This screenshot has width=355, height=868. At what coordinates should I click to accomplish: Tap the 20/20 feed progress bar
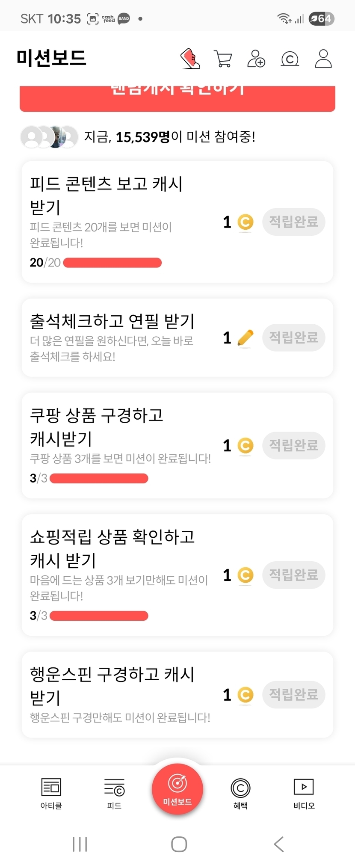pyautogui.click(x=112, y=263)
